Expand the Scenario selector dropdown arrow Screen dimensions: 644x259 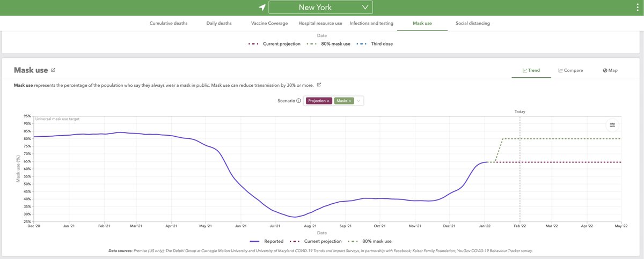(x=358, y=100)
